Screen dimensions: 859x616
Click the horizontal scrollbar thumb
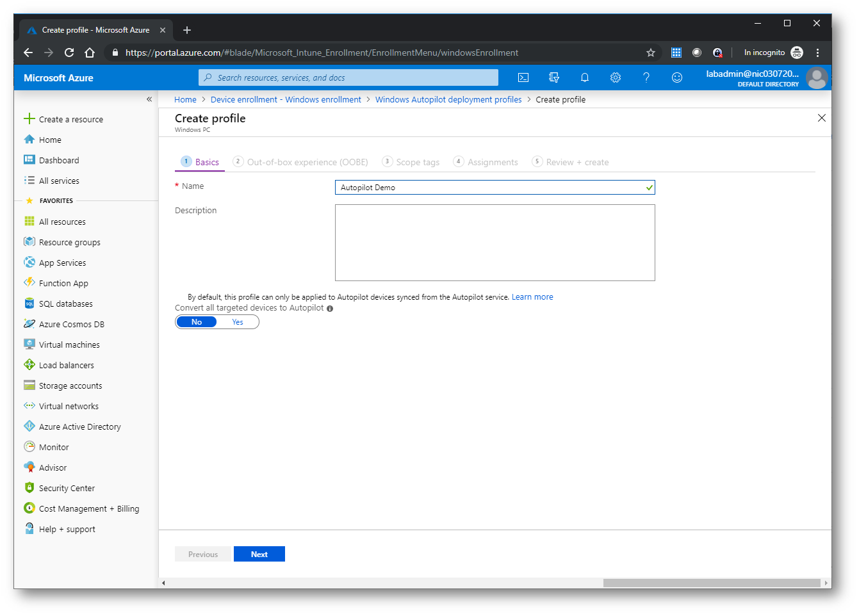click(712, 583)
